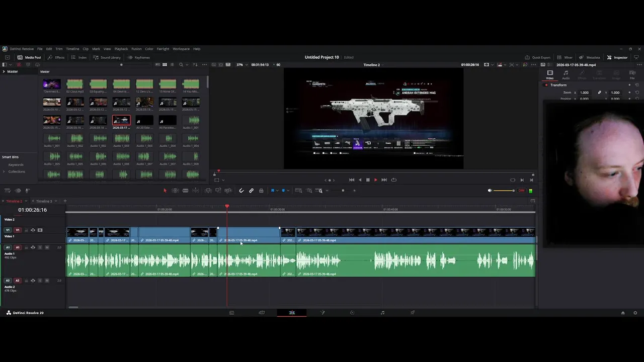Add a new timeline tab plus icon
The height and width of the screenshot is (362, 644).
64,201
